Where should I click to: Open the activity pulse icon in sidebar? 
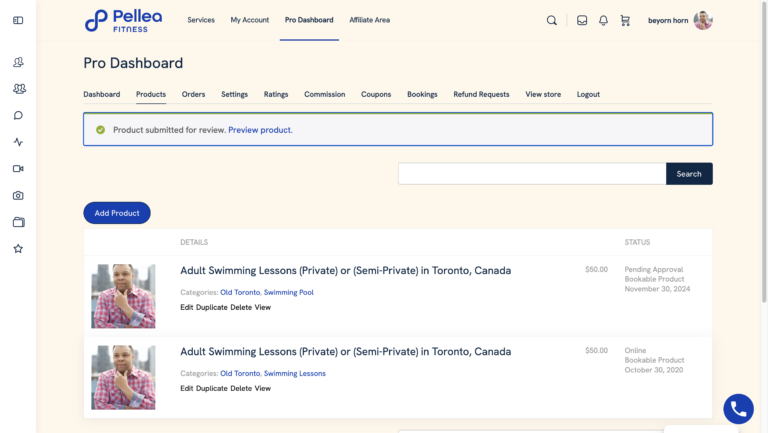[18, 142]
